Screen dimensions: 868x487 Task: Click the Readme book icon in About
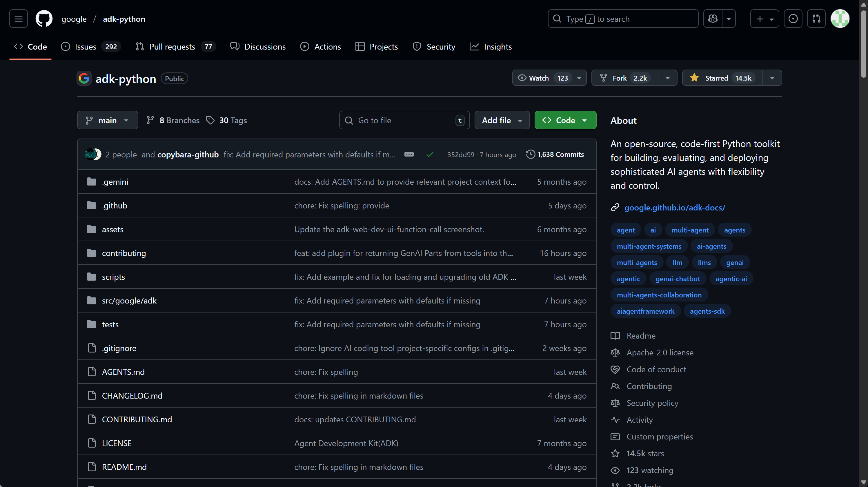(615, 336)
